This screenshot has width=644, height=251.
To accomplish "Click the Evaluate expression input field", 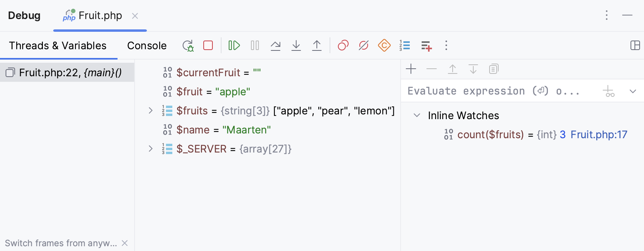I will click(x=492, y=91).
